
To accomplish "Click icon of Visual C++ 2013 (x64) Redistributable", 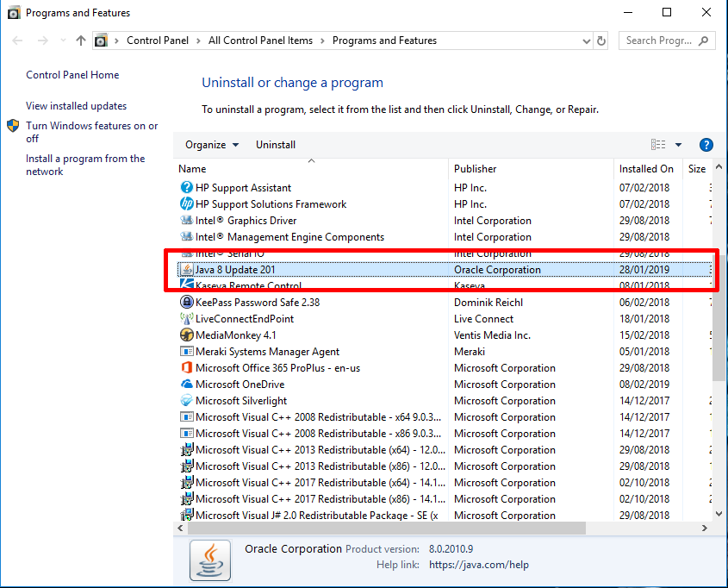I will click(186, 449).
